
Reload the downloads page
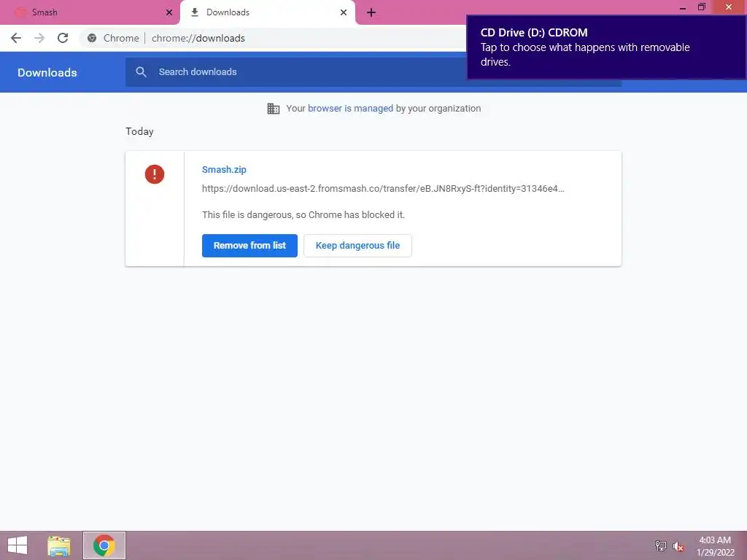pyautogui.click(x=63, y=38)
